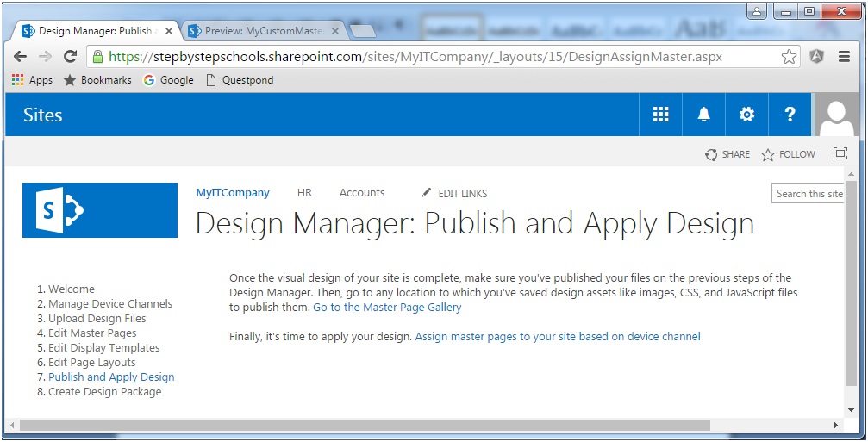Open the notifications bell
The width and height of the screenshot is (868, 442).
(x=703, y=115)
